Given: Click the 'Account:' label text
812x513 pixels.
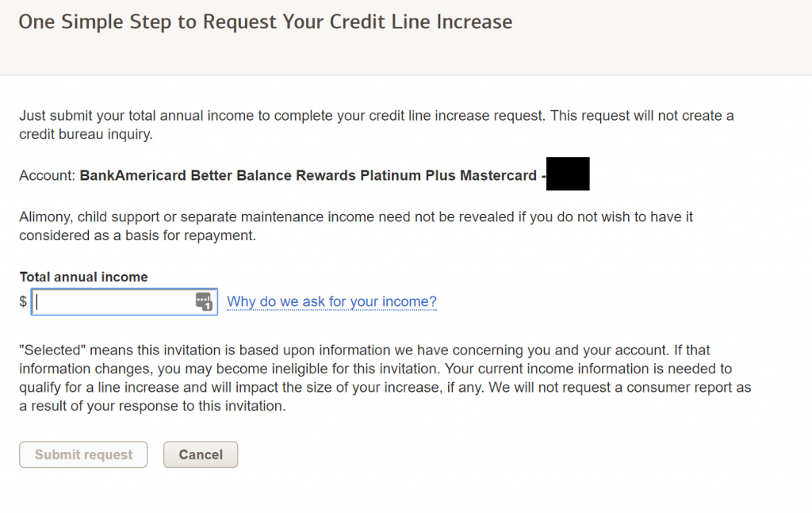Looking at the screenshot, I should [47, 175].
